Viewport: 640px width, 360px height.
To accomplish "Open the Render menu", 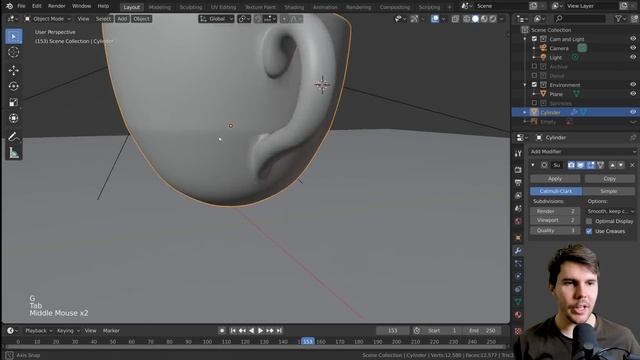I will (x=57, y=6).
